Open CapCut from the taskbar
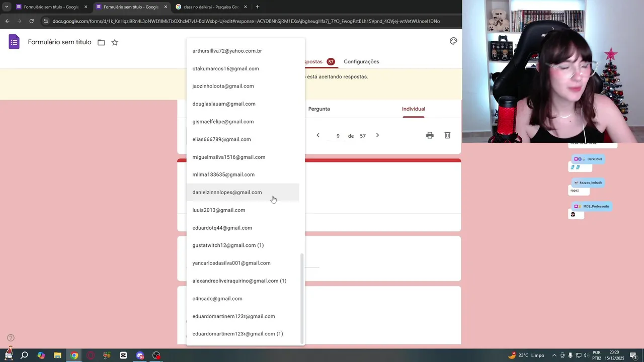 123,355
